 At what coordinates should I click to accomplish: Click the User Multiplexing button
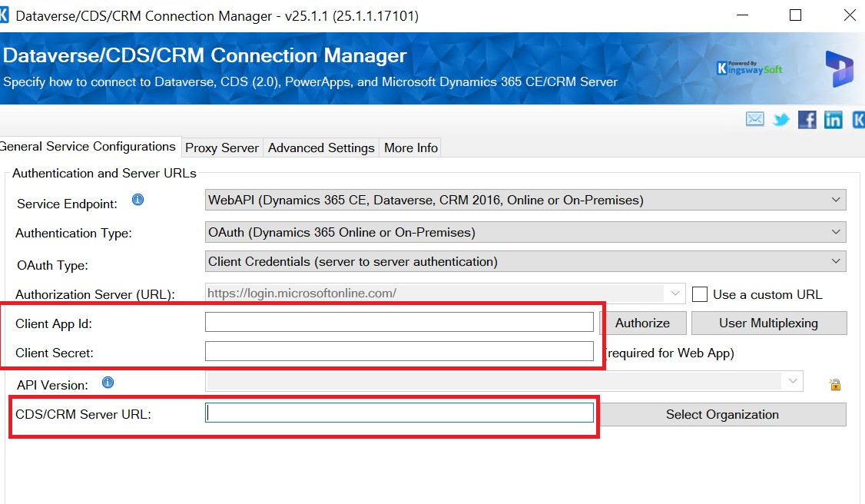pyautogui.click(x=768, y=323)
